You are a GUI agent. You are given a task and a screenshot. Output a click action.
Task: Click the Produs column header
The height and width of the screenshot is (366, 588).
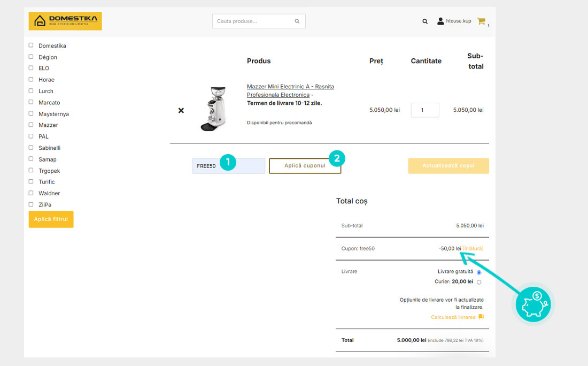(259, 61)
